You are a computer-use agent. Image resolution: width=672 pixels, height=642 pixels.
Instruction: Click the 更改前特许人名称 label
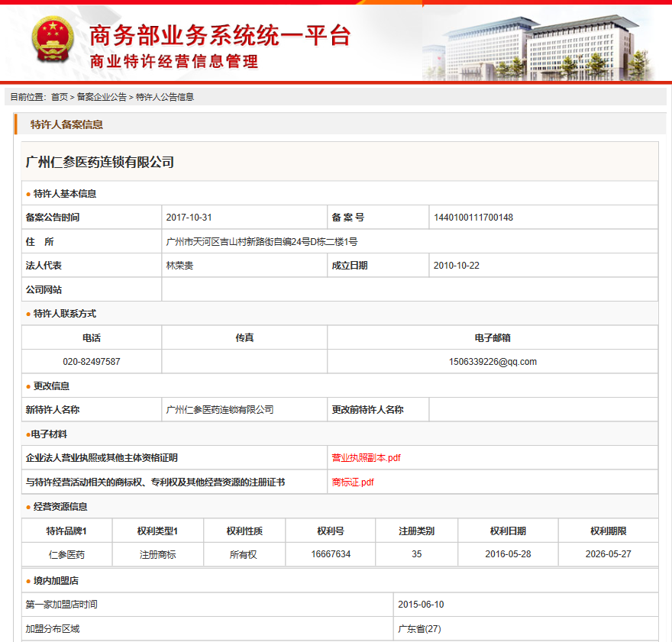click(367, 410)
